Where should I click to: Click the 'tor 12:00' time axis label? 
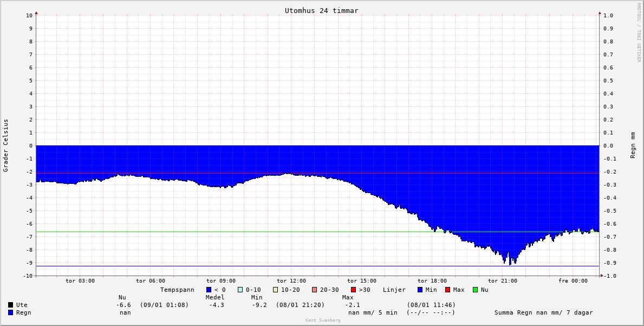point(291,281)
